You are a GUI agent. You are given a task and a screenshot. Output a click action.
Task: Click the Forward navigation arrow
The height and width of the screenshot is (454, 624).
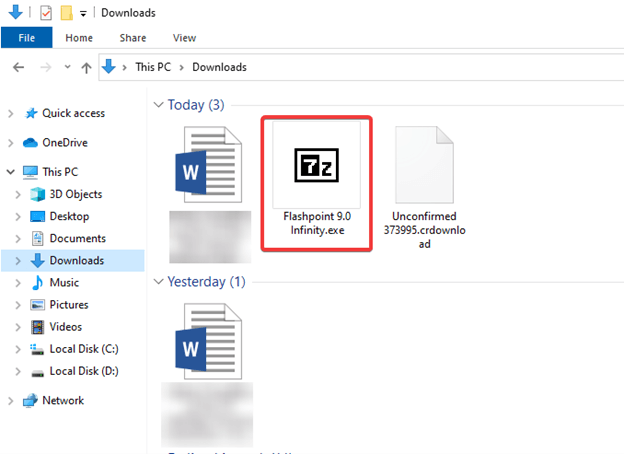[46, 67]
